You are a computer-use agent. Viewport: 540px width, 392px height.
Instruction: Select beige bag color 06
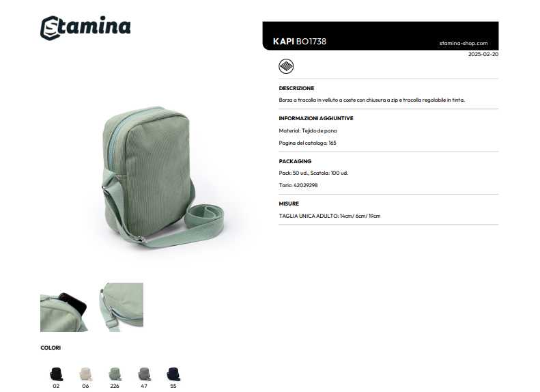click(85, 374)
